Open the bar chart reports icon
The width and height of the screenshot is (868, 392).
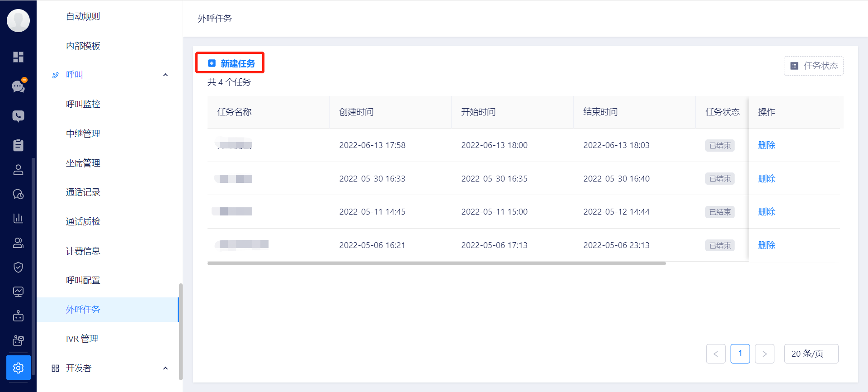(x=18, y=218)
